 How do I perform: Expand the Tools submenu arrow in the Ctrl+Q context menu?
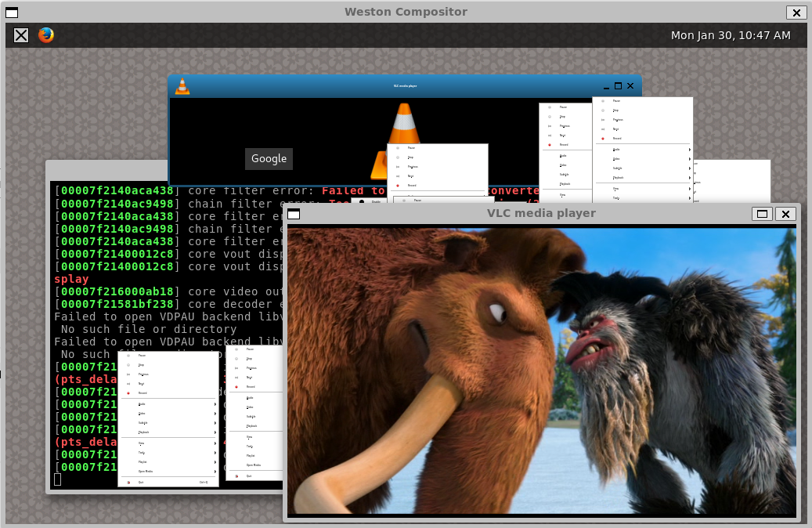point(215,453)
